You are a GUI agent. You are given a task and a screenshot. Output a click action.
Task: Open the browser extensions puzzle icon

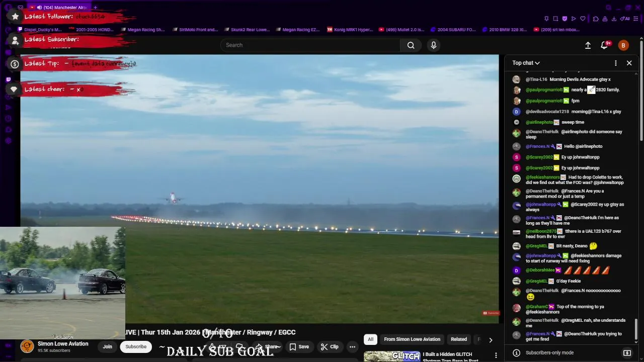pyautogui.click(x=596, y=19)
